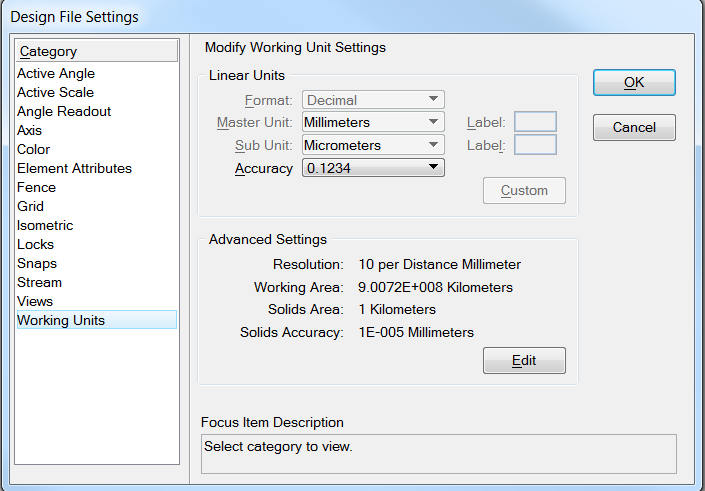Click the Solids Area value 1 Kilometers
The width and height of the screenshot is (705, 491).
pos(397,309)
